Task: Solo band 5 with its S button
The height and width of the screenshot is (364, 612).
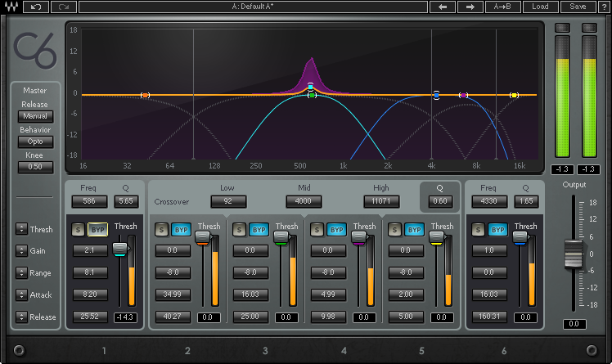Action: point(394,230)
